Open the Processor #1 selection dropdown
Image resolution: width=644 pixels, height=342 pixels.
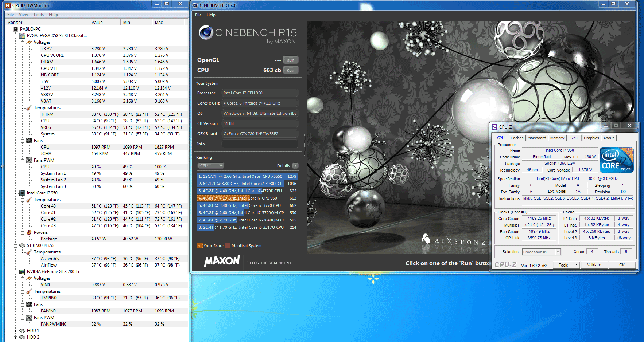point(558,252)
